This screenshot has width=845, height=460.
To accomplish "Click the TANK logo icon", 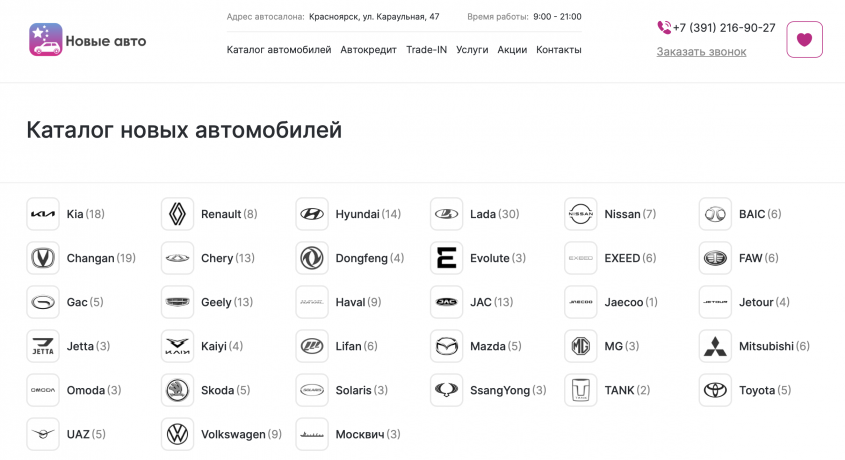I will pyautogui.click(x=581, y=390).
